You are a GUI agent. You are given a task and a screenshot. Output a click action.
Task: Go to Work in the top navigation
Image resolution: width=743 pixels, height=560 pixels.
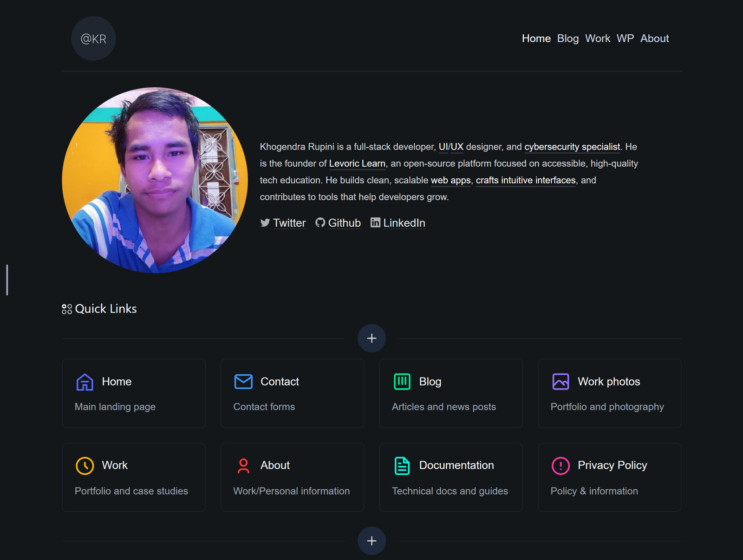[597, 39]
